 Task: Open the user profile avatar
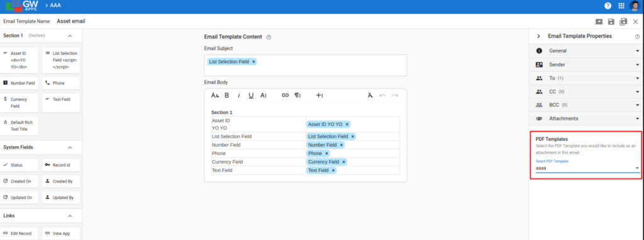[635, 6]
